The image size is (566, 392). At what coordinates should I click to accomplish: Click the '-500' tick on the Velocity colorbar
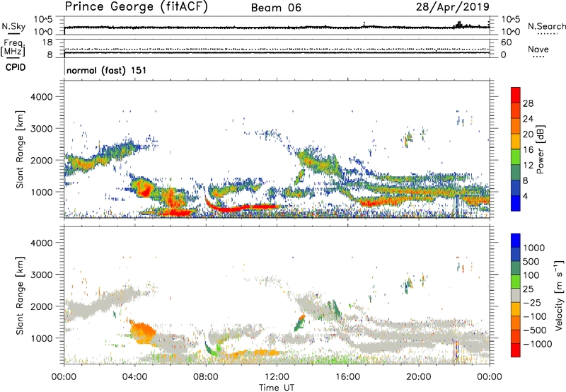(535, 330)
